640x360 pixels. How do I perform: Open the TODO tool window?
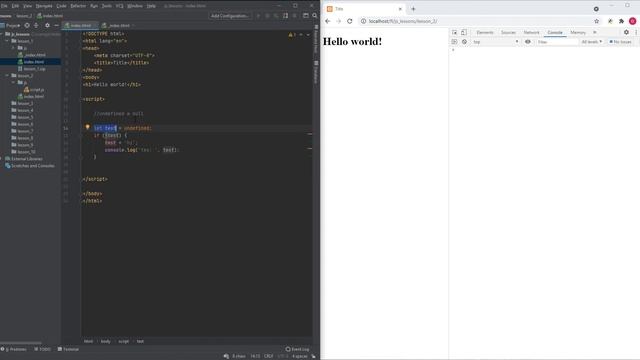(42, 349)
